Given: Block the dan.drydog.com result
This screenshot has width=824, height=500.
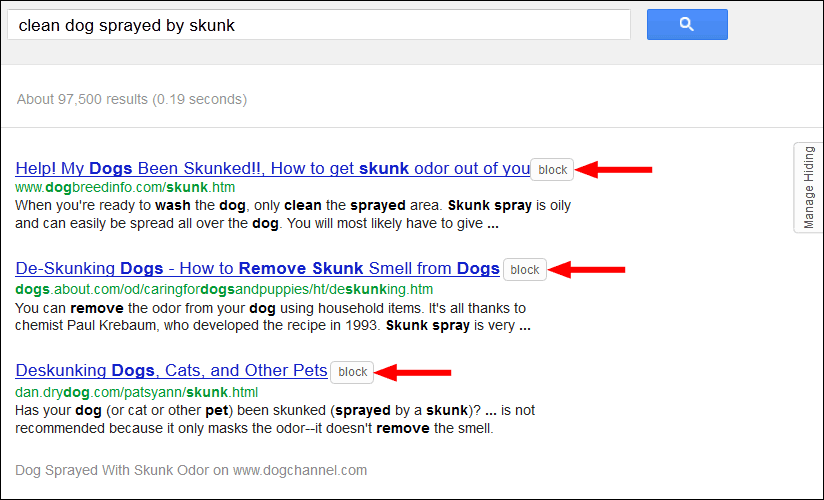Looking at the screenshot, I should (352, 372).
